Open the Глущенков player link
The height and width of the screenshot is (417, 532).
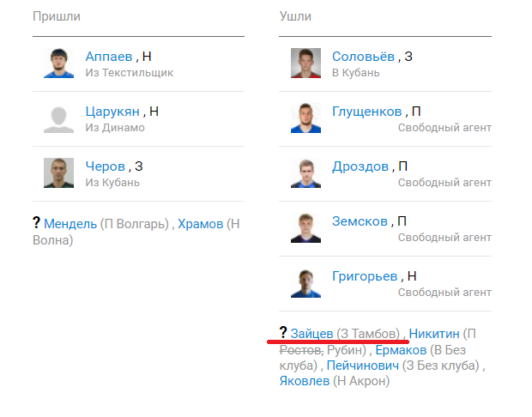tap(367, 112)
